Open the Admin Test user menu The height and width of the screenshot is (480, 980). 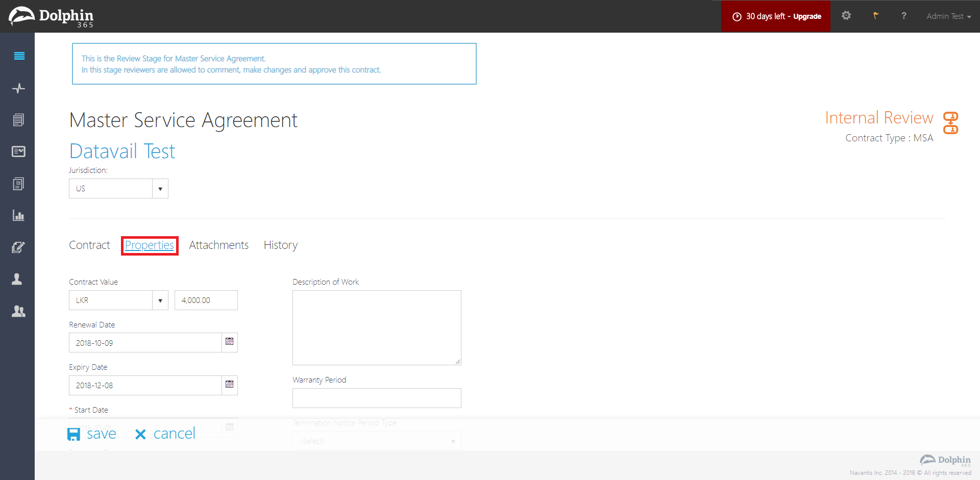pos(949,16)
